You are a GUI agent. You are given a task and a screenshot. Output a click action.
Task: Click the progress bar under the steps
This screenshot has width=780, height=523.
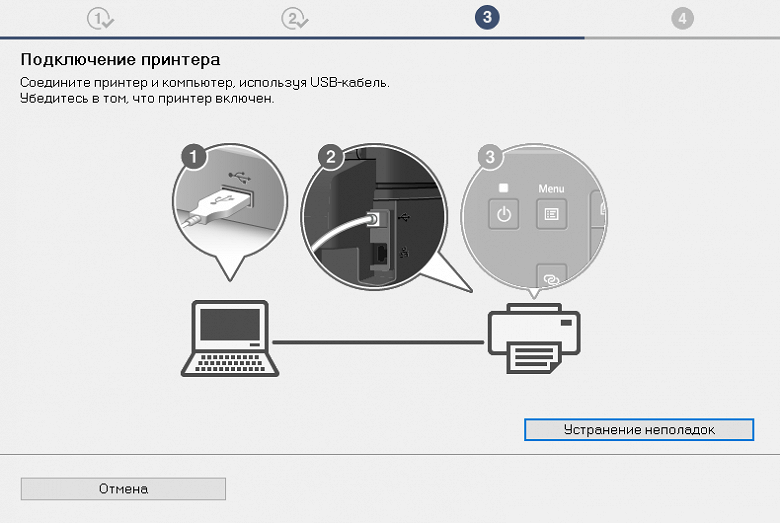click(390, 37)
